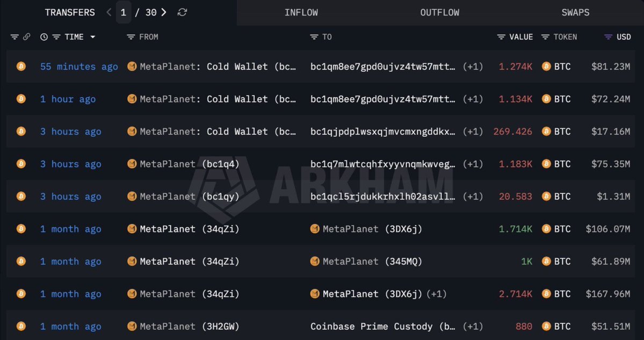The image size is (644, 340).
Task: Click BTC token icon in $106.07M row
Action: click(546, 229)
